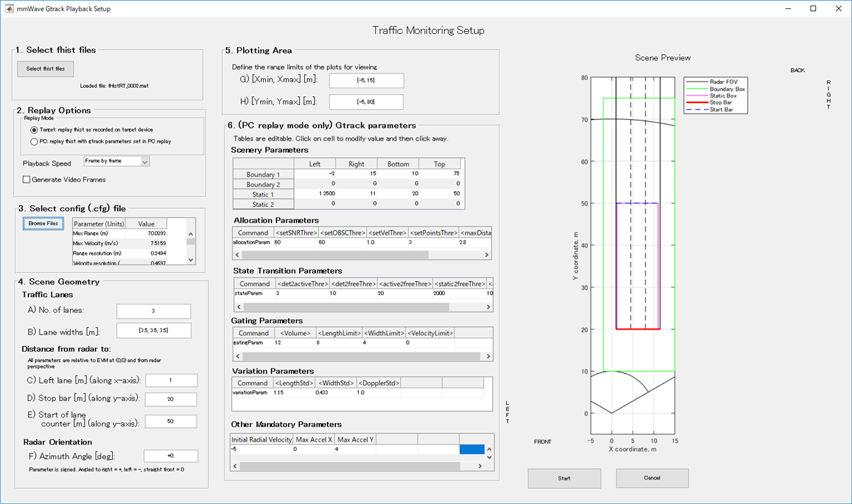This screenshot has width=852, height=504.
Task: Click the allocationParam command cell
Action: 253,243
